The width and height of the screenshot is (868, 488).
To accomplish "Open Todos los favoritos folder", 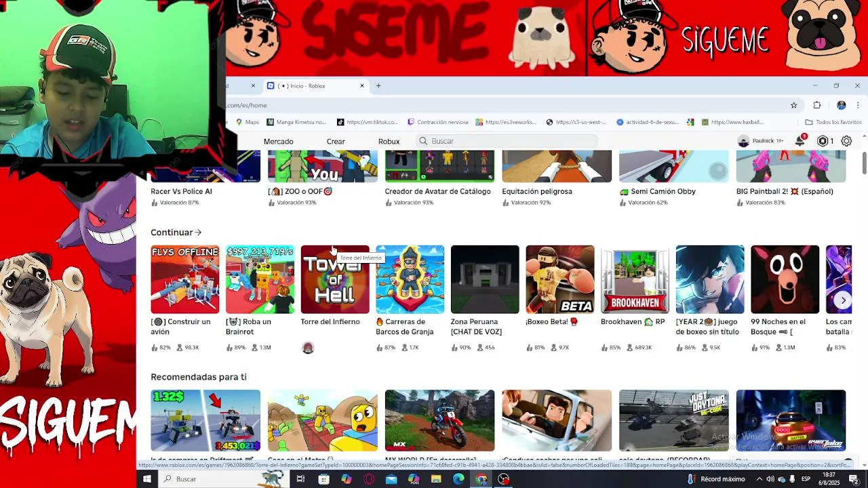I will tap(833, 122).
